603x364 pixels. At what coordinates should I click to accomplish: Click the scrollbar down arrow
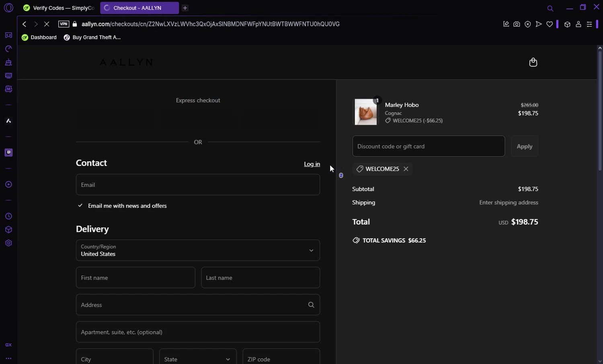click(600, 361)
